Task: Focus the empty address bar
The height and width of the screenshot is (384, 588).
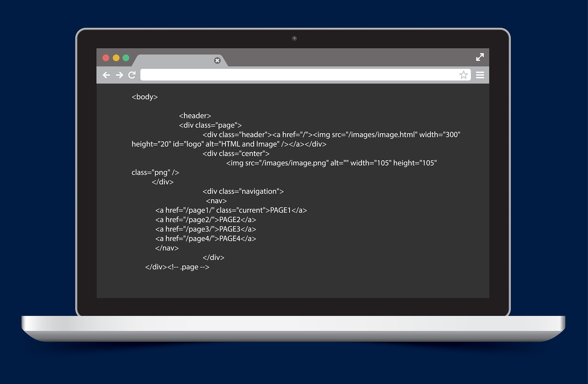Action: (x=299, y=75)
